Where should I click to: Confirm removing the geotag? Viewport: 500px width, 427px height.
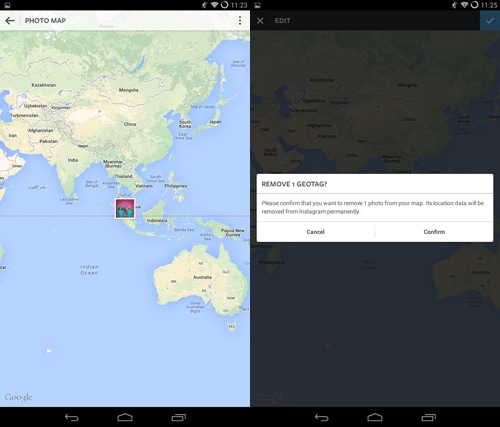[434, 232]
